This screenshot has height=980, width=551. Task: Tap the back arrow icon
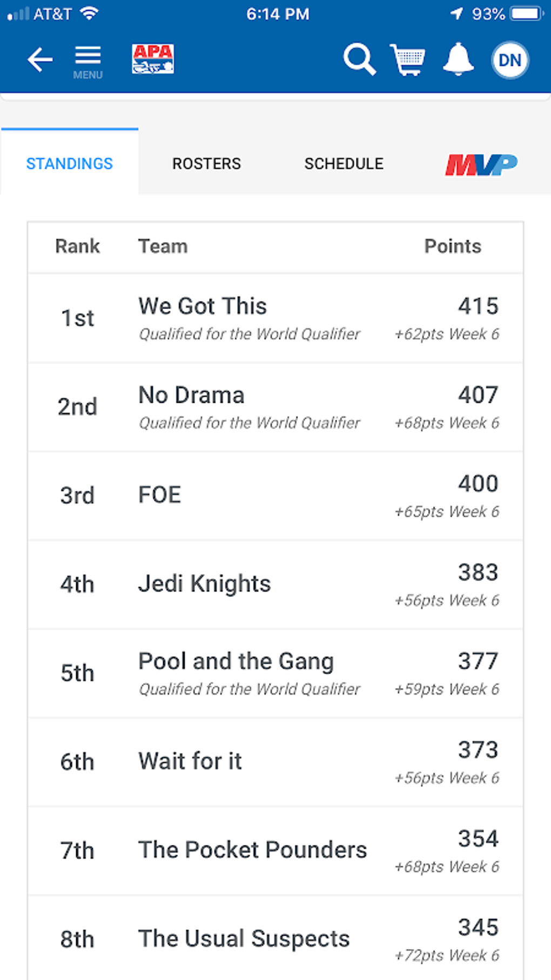tap(41, 59)
